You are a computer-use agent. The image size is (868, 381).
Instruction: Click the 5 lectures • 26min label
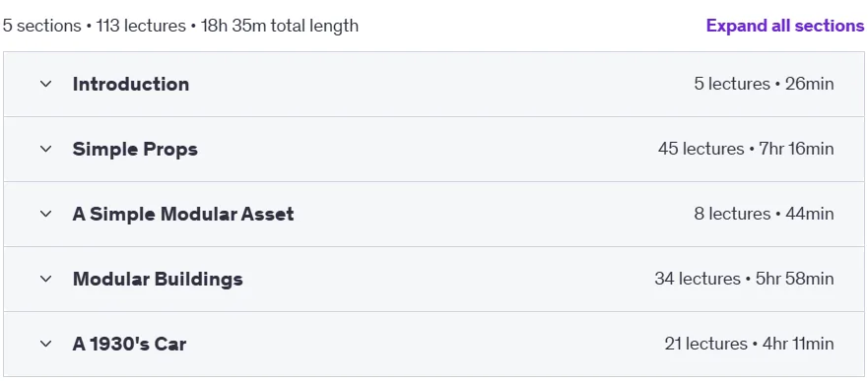764,84
